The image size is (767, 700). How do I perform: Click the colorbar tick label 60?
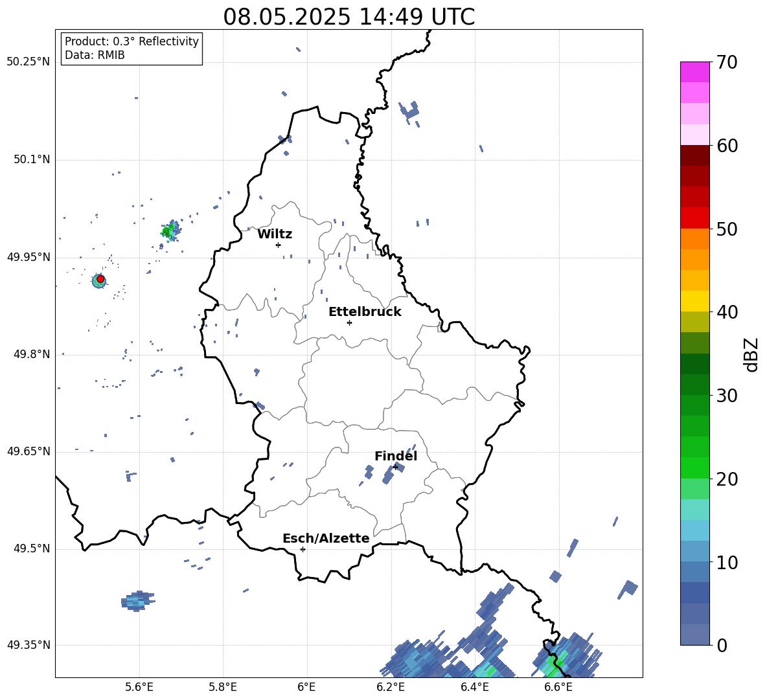(727, 146)
